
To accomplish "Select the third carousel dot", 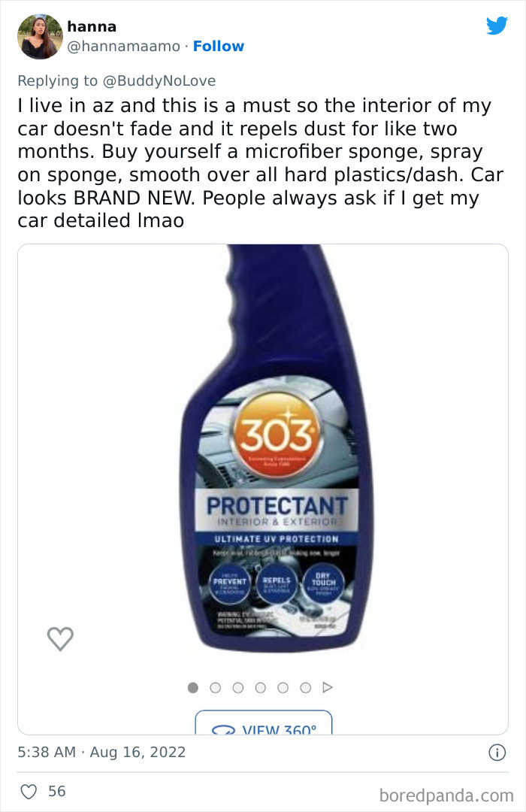I will [x=238, y=687].
